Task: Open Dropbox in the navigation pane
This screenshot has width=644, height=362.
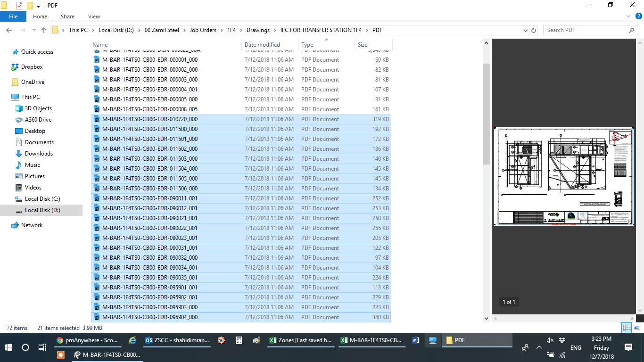Action: pos(32,67)
